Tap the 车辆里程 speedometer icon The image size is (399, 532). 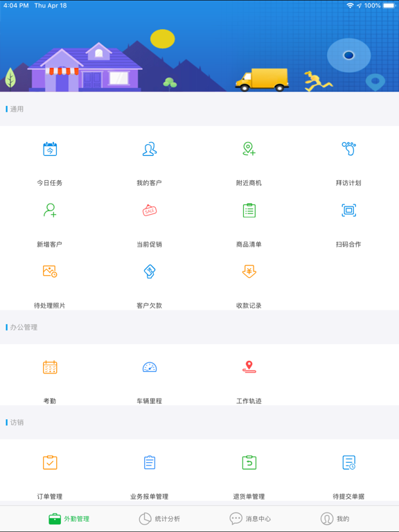[150, 367]
